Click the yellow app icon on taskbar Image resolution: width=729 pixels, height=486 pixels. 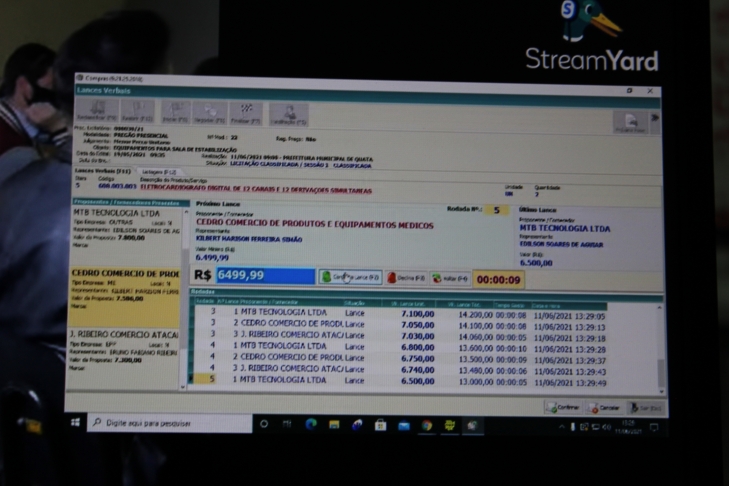point(450,426)
